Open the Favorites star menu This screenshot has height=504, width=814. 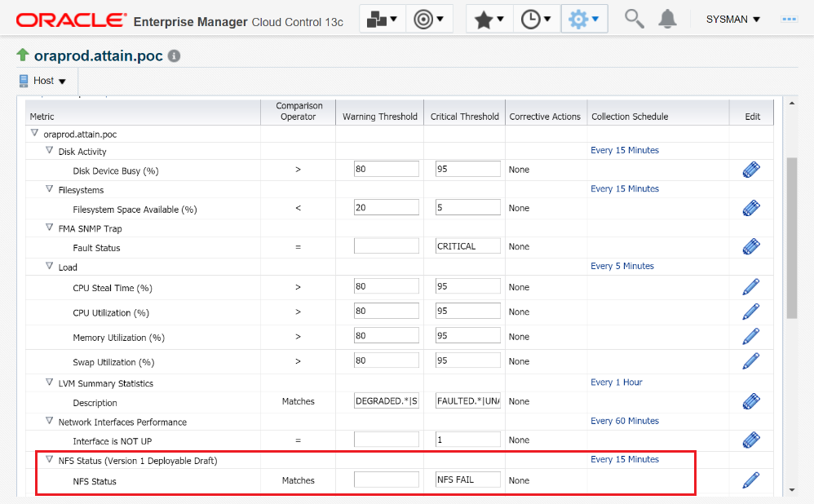pos(489,19)
